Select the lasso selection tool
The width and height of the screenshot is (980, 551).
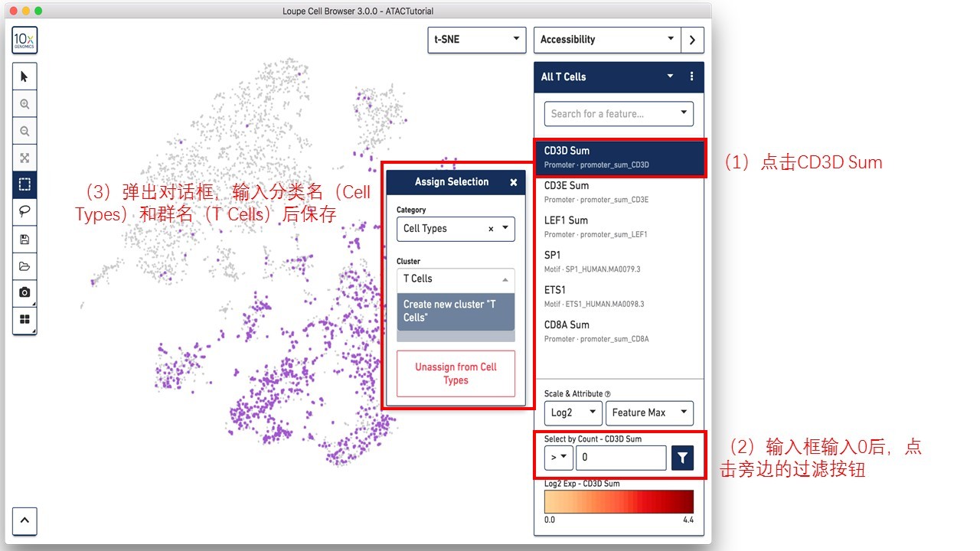coord(24,212)
